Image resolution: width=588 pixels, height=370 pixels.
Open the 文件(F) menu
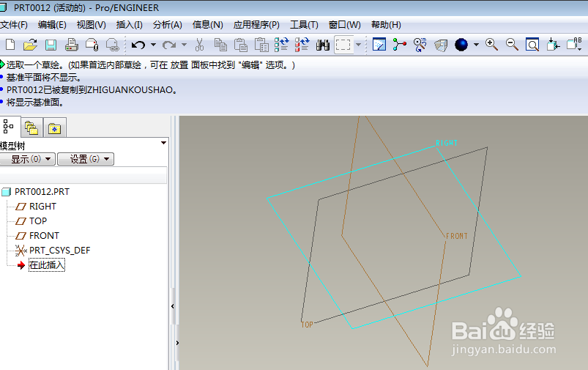(14, 25)
